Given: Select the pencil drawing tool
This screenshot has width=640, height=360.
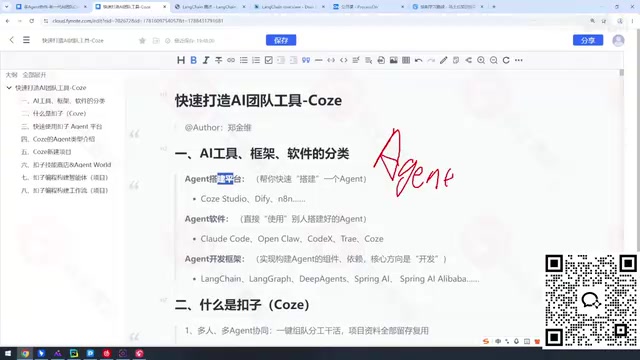Looking at the screenshot, I should pyautogui.click(x=444, y=60).
